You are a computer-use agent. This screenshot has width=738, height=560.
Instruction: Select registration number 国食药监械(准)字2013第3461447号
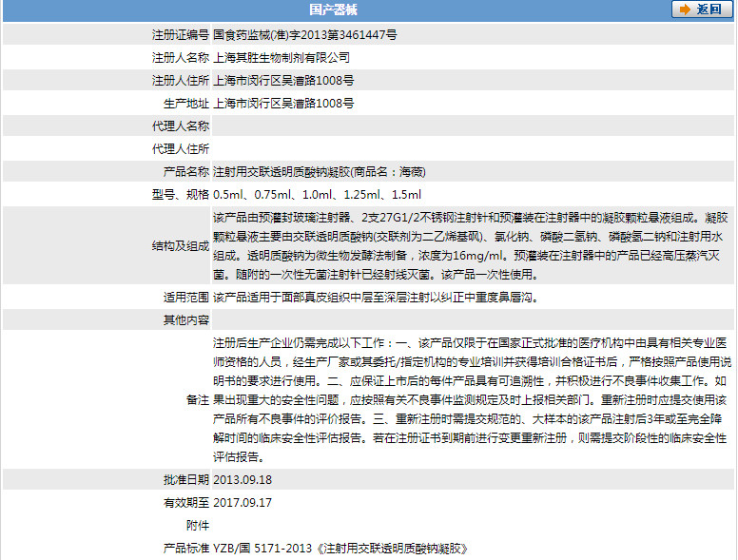(x=305, y=34)
